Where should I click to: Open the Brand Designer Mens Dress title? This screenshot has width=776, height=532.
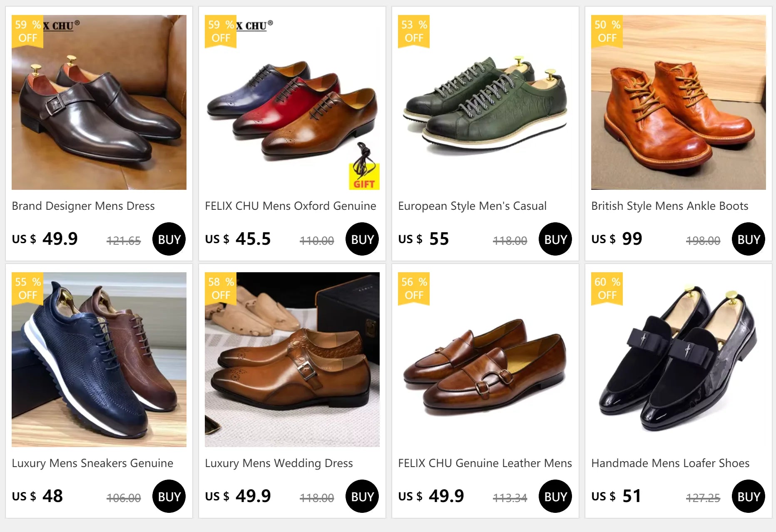[83, 206]
